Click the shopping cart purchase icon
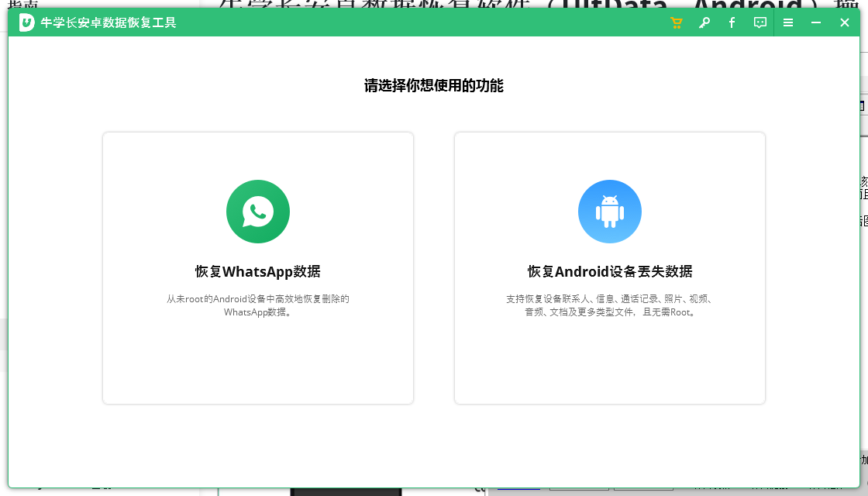Viewport: 868px width, 496px height. [676, 22]
